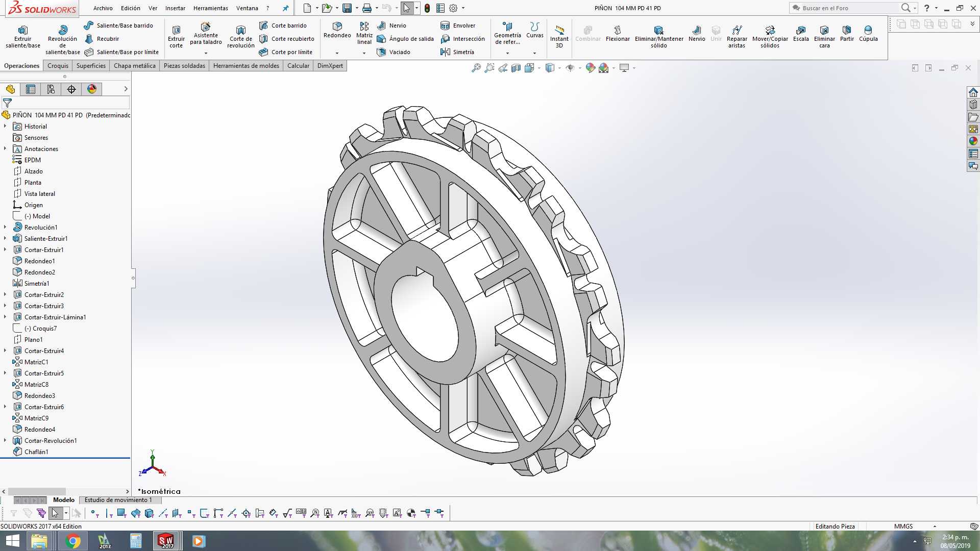Click the feature tree filter icon
Screen dimensions: 980x551
[x=7, y=103]
